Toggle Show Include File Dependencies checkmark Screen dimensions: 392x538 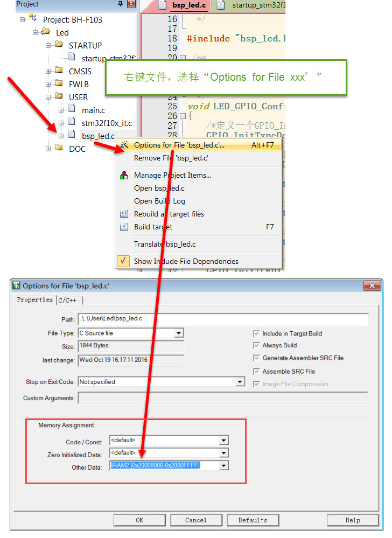click(123, 261)
